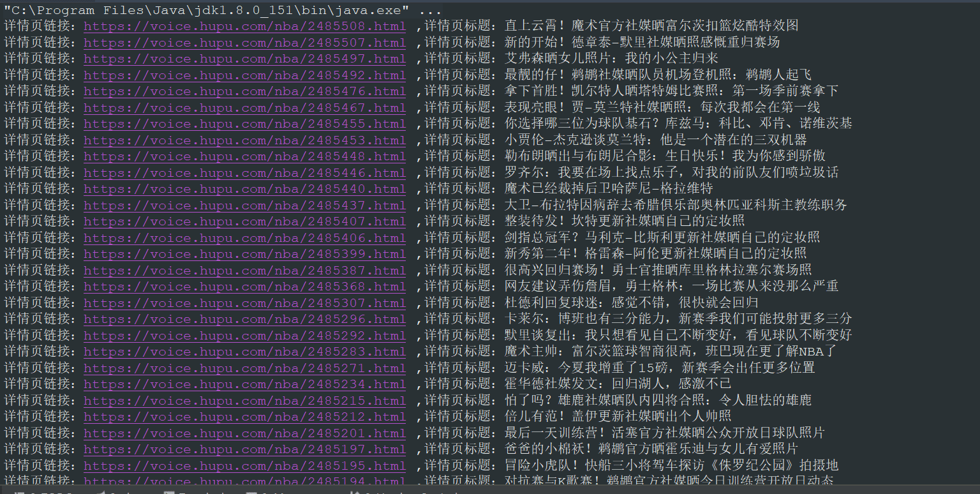This screenshot has width=980, height=494.
Task: Click the title '勒布朗晒出与布朗尼合影:生日快乐!我为你感到骄傲'
Action: click(x=665, y=156)
